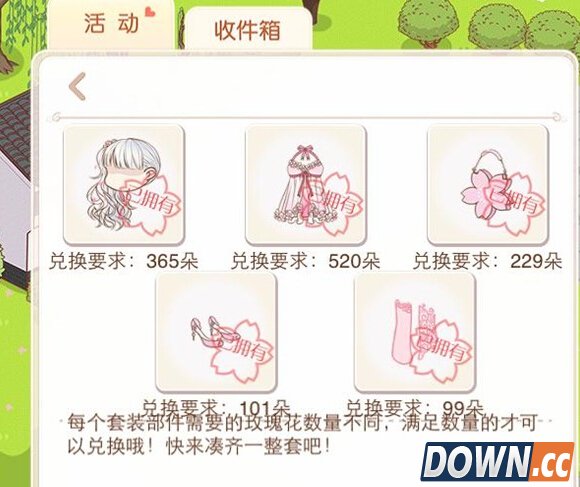
Task: Select the silver wavy hairstyle item
Action: pyautogui.click(x=124, y=185)
